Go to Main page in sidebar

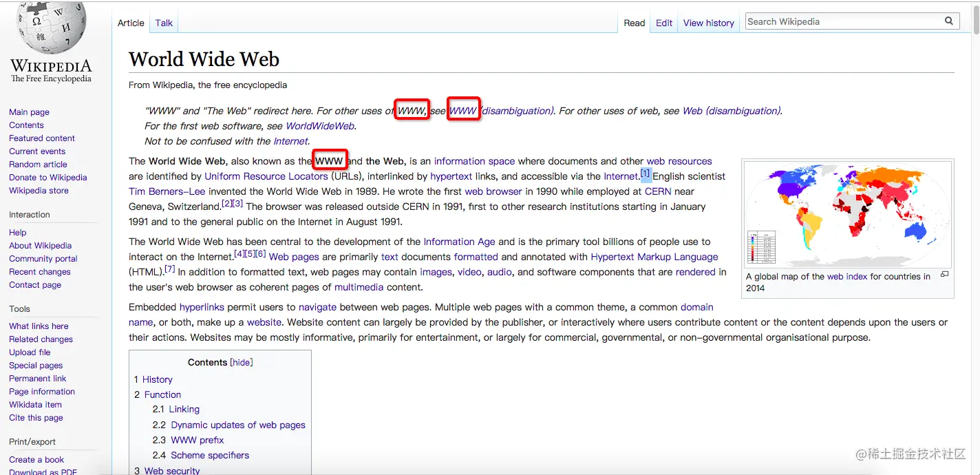pos(29,112)
